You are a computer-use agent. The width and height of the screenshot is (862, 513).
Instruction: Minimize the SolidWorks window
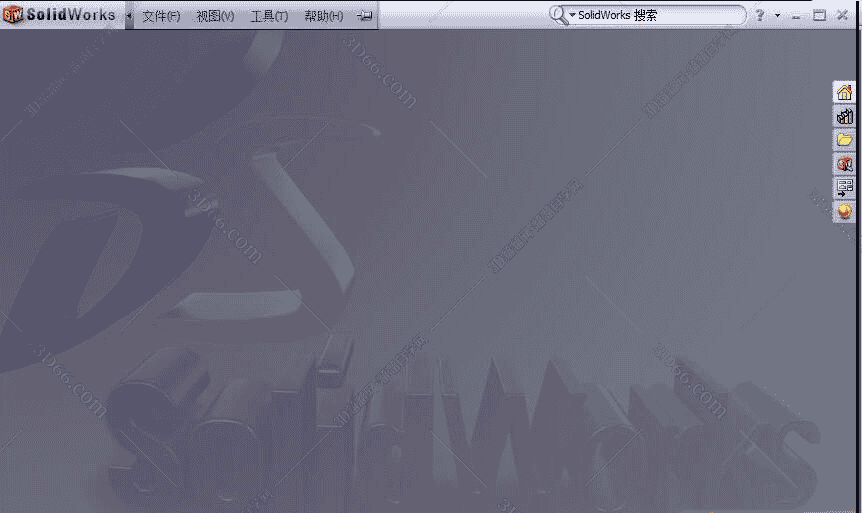point(797,16)
